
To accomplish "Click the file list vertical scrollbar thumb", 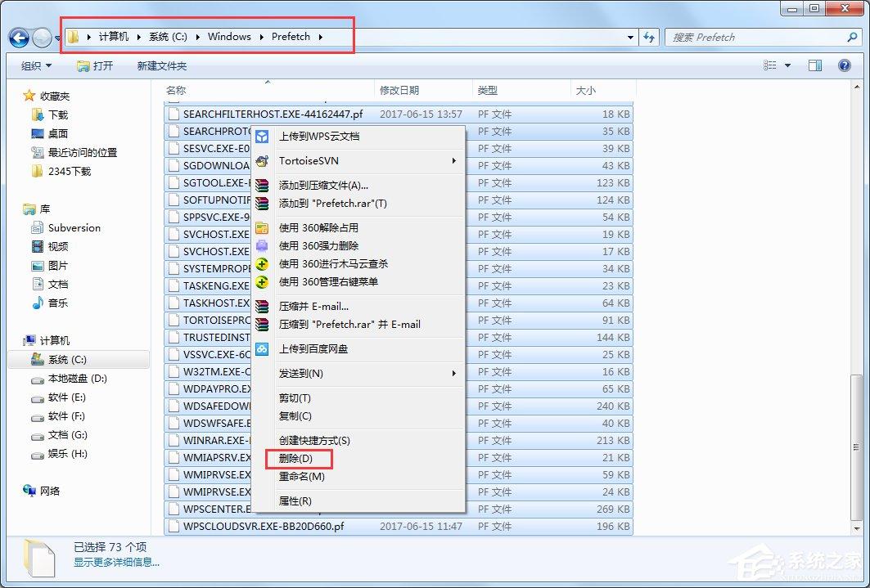I will (x=857, y=448).
